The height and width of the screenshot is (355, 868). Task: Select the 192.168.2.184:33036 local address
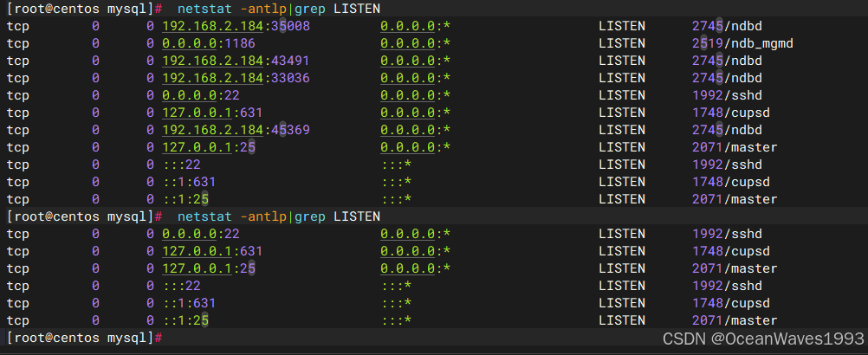[x=236, y=78]
